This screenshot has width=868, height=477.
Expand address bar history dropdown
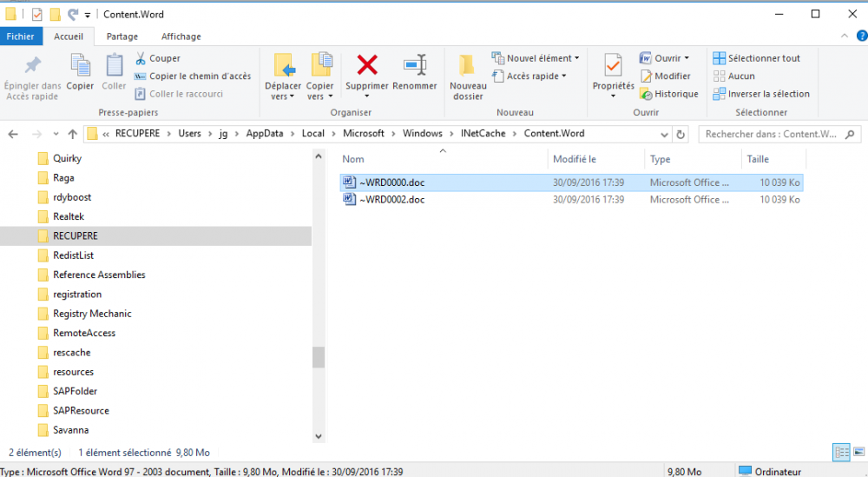(x=664, y=134)
